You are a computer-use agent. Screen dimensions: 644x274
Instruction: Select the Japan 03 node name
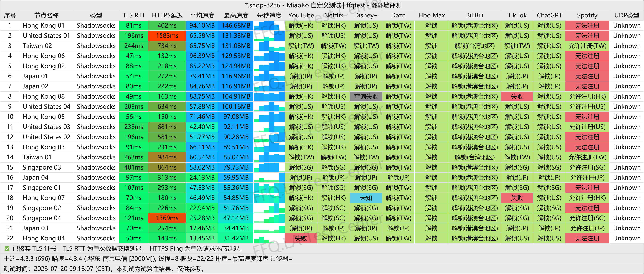[x=35, y=228]
